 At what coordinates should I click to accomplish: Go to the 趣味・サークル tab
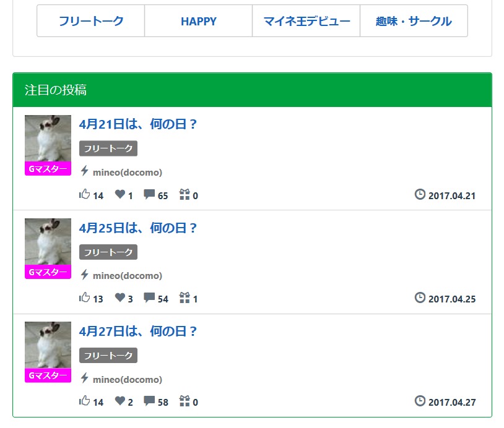tap(414, 21)
